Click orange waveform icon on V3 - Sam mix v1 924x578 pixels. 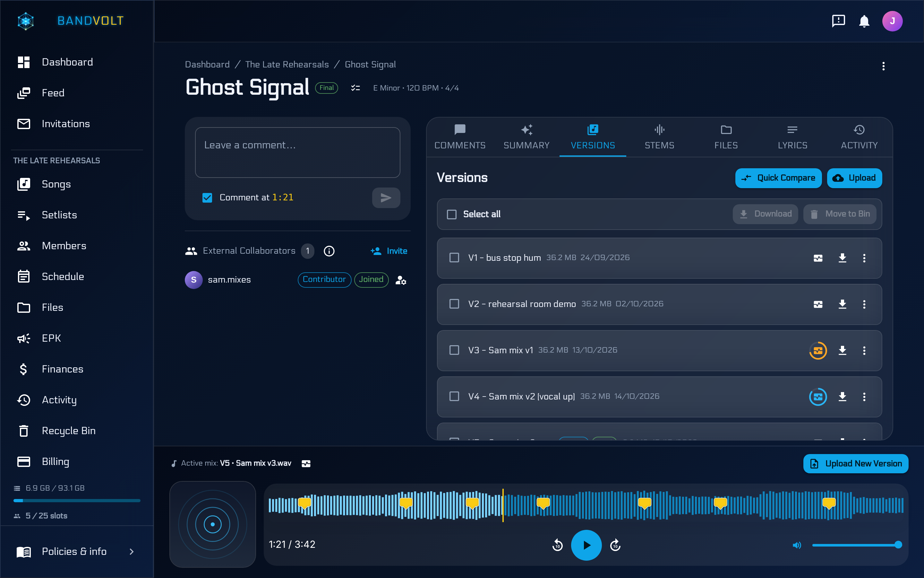818,351
